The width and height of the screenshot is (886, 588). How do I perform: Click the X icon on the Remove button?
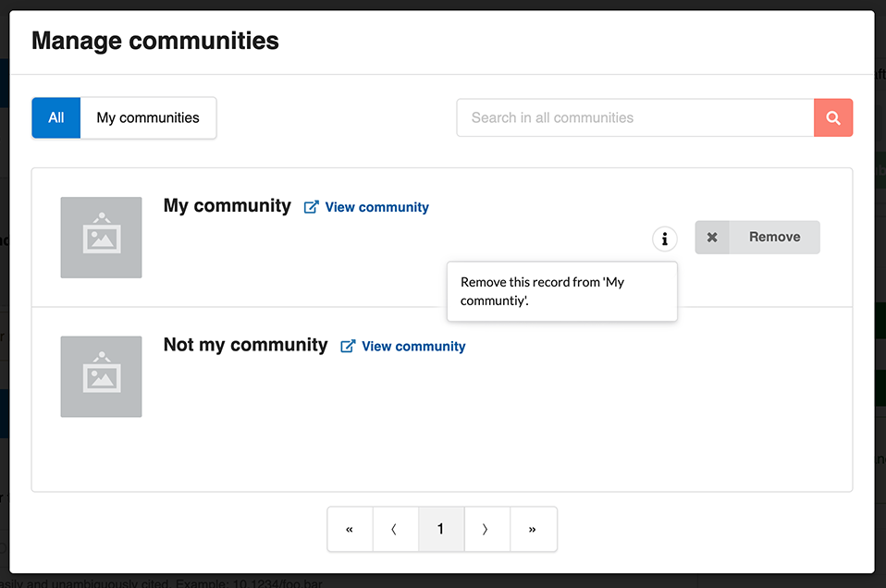712,237
